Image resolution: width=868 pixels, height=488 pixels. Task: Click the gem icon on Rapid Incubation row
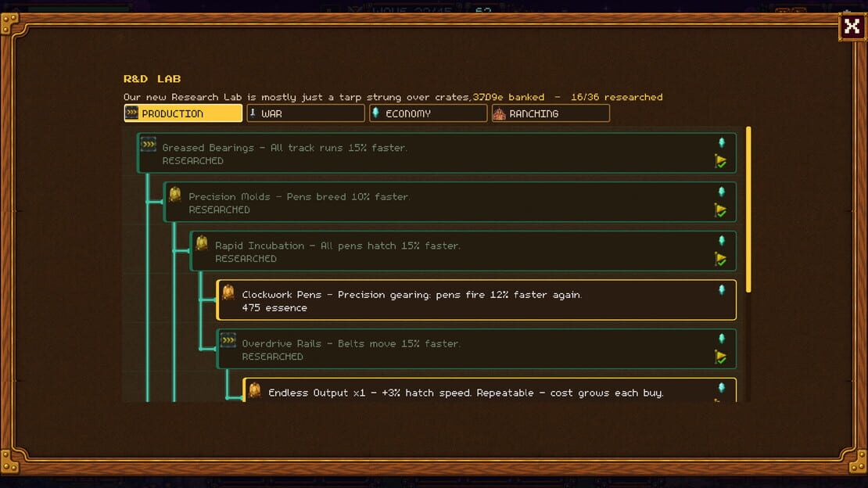tap(721, 240)
